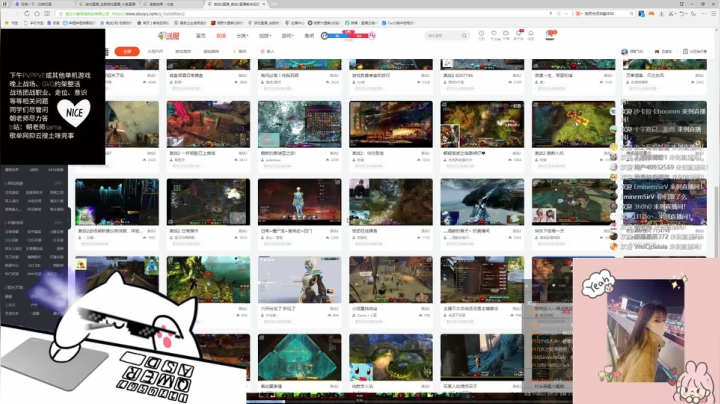Open the browser hamburger menu

(x=713, y=14)
